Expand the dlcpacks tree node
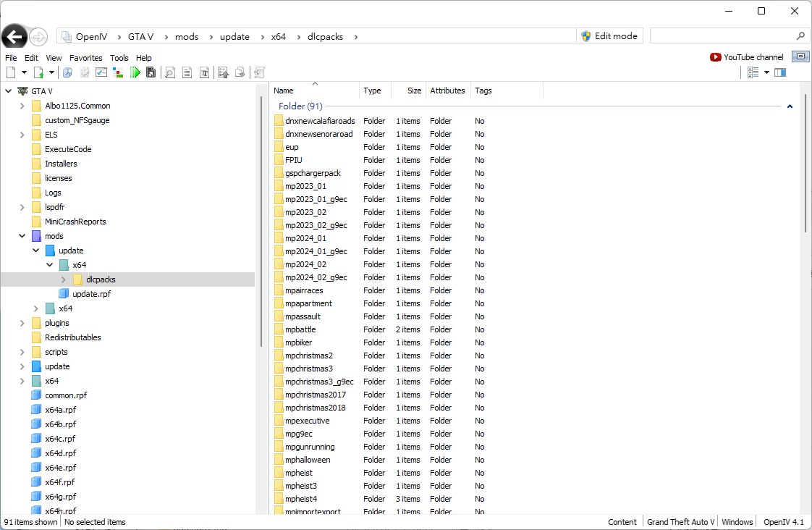The width and height of the screenshot is (812, 530). 64,279
